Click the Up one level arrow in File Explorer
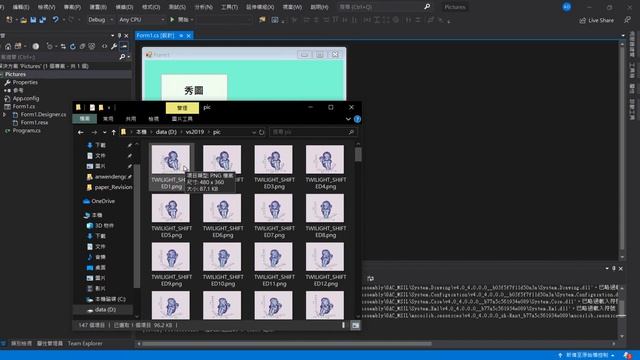 pyautogui.click(x=113, y=132)
